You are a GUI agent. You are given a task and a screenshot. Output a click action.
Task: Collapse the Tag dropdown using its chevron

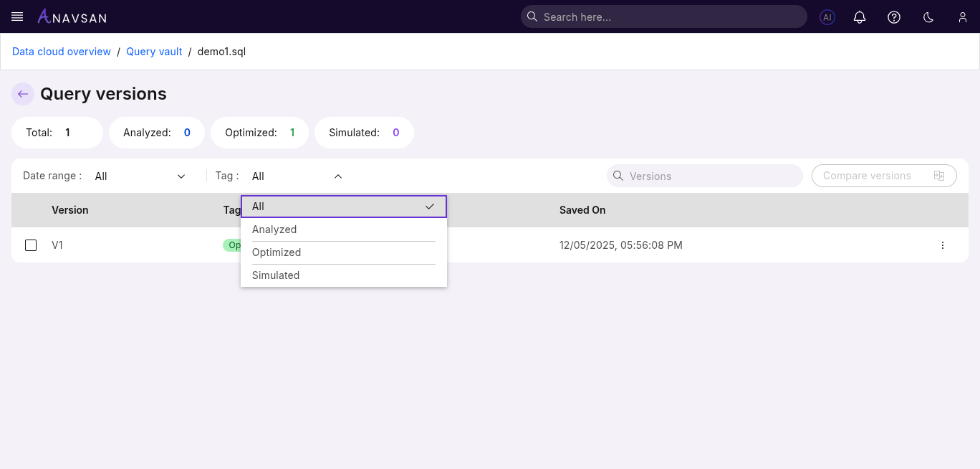pyautogui.click(x=337, y=176)
